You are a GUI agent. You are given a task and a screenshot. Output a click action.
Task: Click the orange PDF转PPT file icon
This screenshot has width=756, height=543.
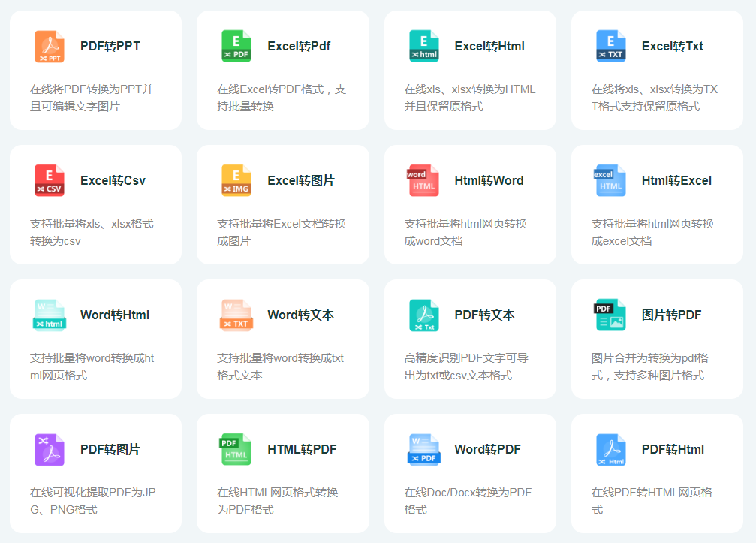tap(50, 47)
